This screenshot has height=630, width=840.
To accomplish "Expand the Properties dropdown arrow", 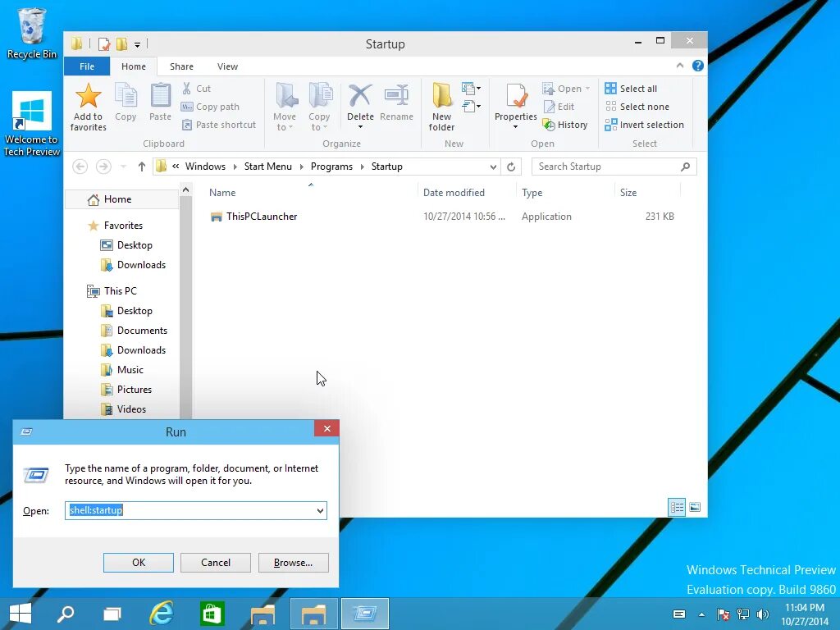I will pos(515,127).
